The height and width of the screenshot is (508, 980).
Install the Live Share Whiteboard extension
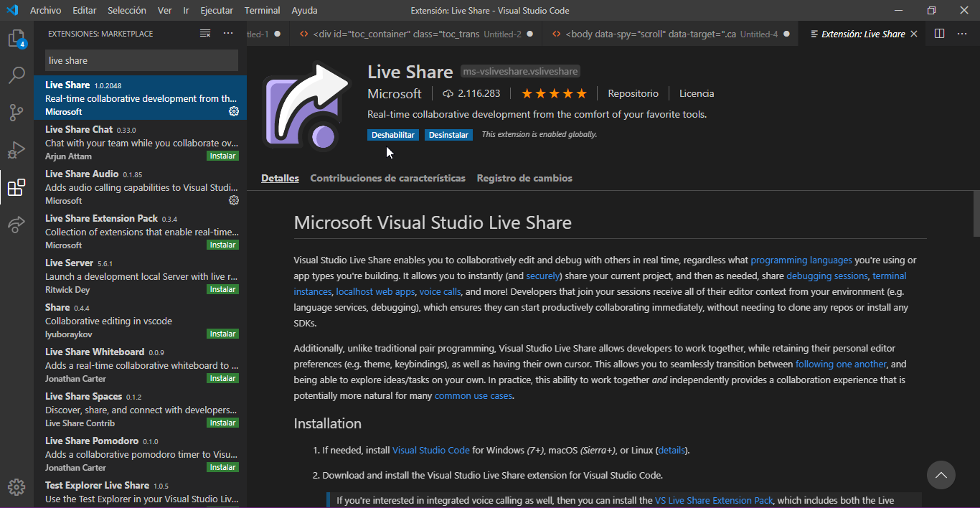[x=222, y=378]
